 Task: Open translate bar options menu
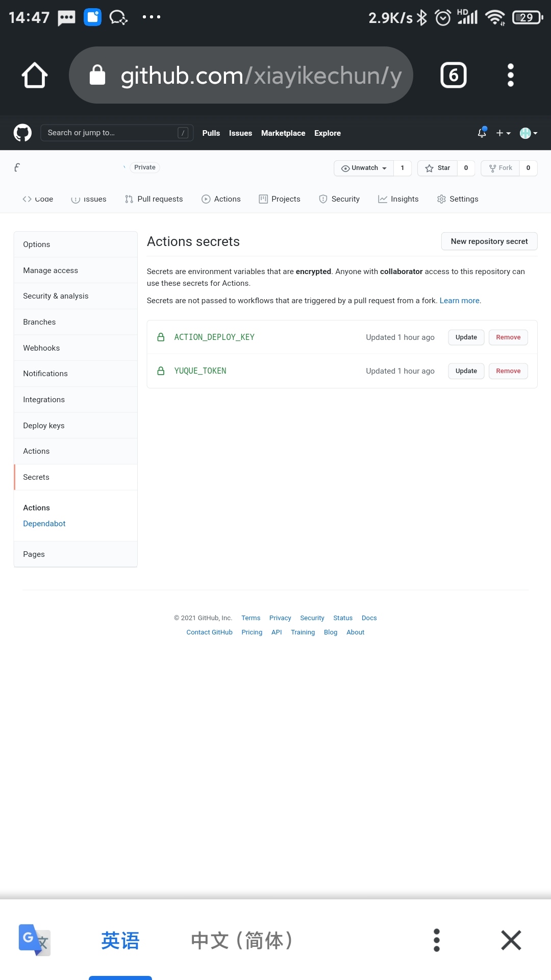coord(436,940)
